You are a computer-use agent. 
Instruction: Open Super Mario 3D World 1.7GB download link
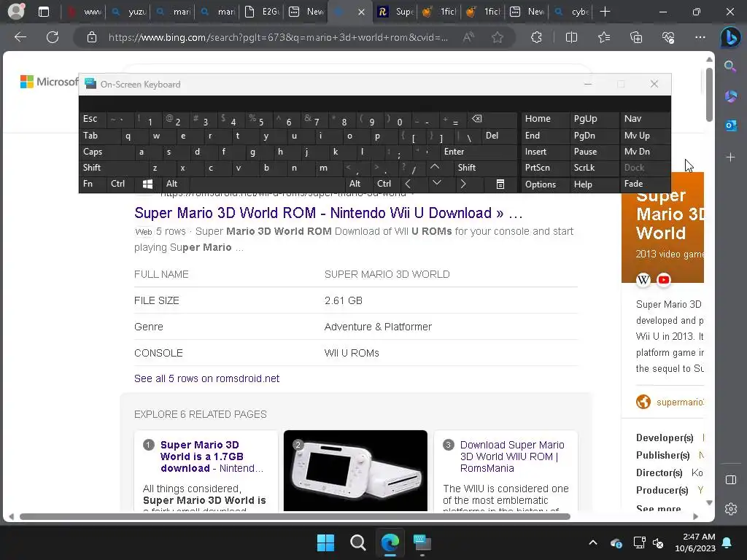click(x=212, y=456)
